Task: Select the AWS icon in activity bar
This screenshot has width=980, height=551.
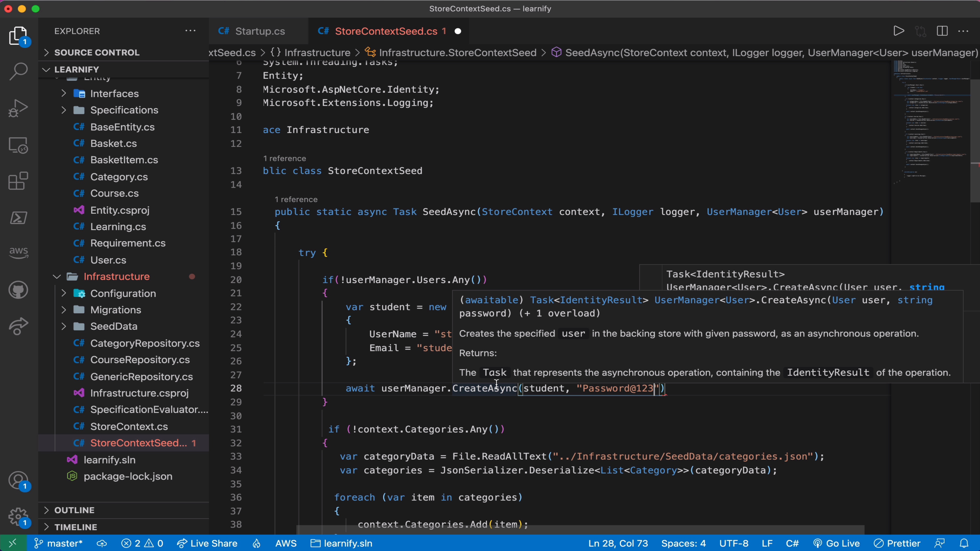Action: 18,250
